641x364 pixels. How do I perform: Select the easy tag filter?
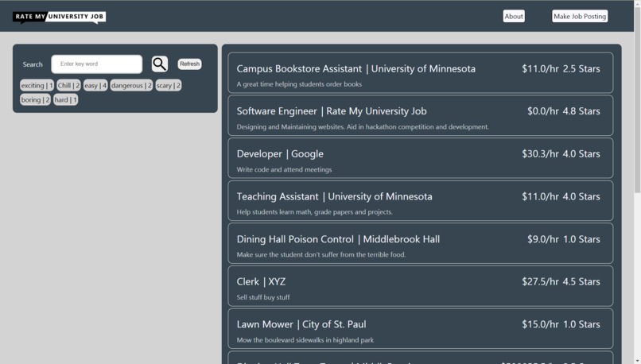(95, 85)
